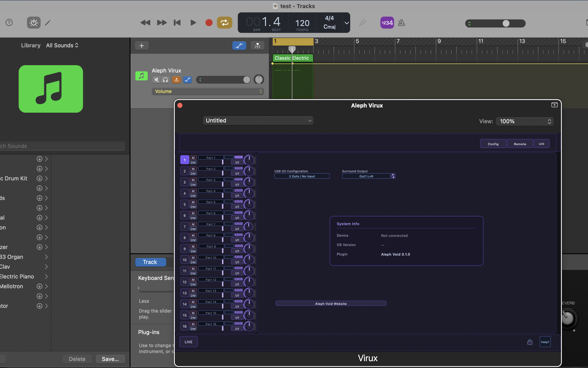This screenshot has height=368, width=588.
Task: Toggle the 1234 Count-in button
Action: click(387, 23)
